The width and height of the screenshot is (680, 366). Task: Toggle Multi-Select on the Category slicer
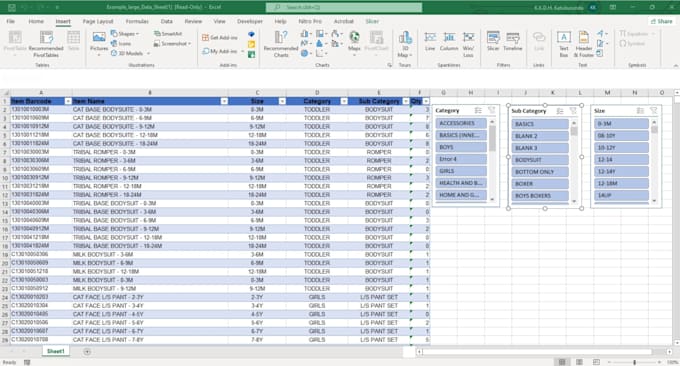point(478,111)
